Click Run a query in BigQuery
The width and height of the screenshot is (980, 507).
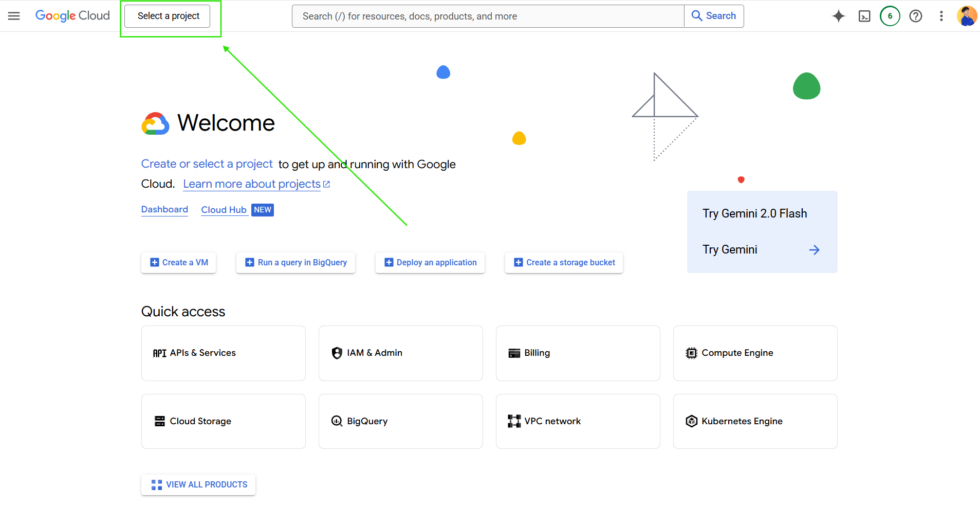click(x=295, y=263)
